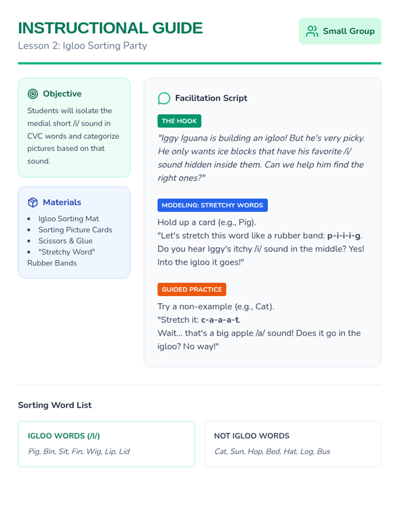Viewport: 399px width, 532px height.
Task: Click the Small Group badge
Action: tap(340, 31)
